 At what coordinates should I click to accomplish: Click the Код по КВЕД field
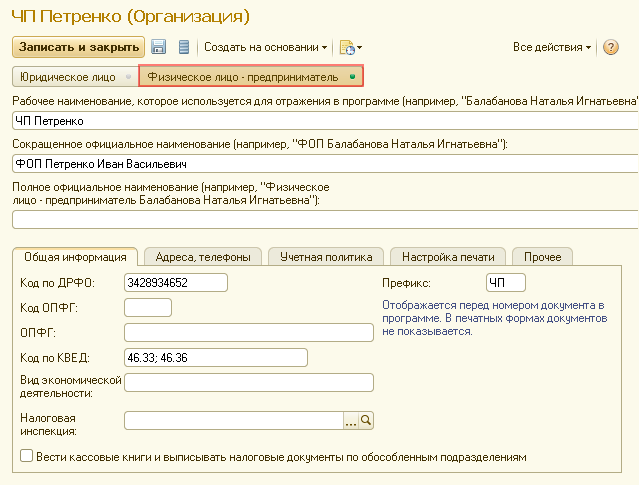pos(248,356)
